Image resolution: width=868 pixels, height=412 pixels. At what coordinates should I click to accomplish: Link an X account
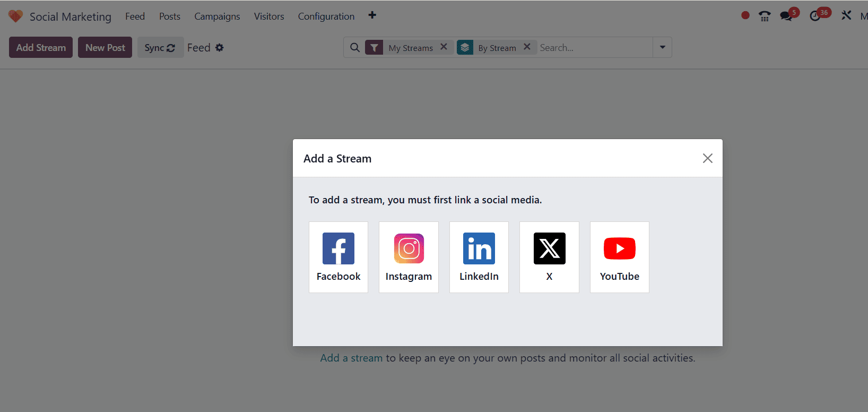pos(549,257)
